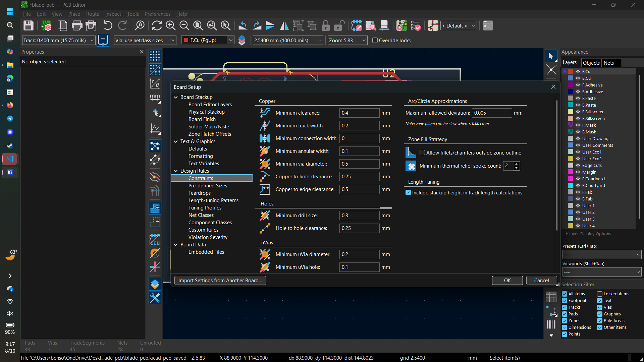Open the F.Cu layer selector dropdown
The image size is (644, 362).
coord(208,40)
